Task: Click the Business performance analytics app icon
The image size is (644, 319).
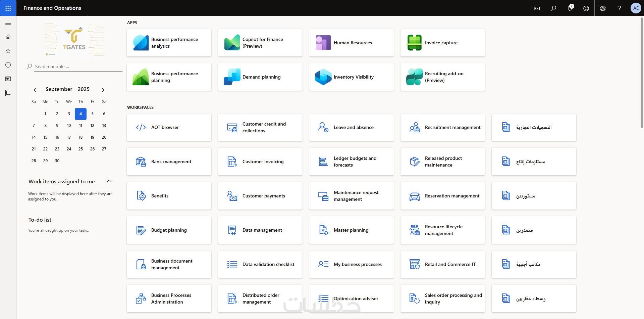Action: coord(141,43)
